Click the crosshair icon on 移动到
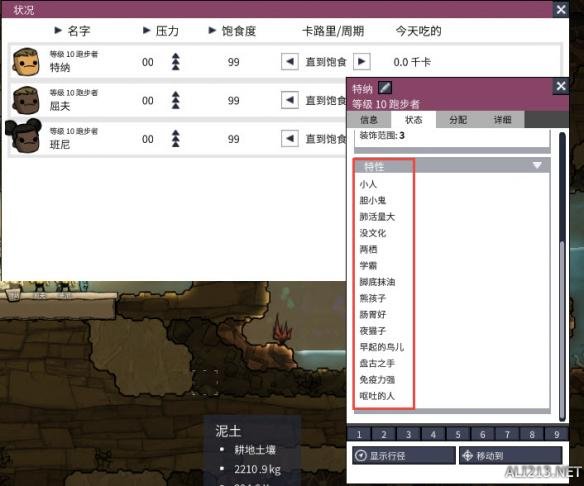This screenshot has width=584, height=486. tap(467, 455)
